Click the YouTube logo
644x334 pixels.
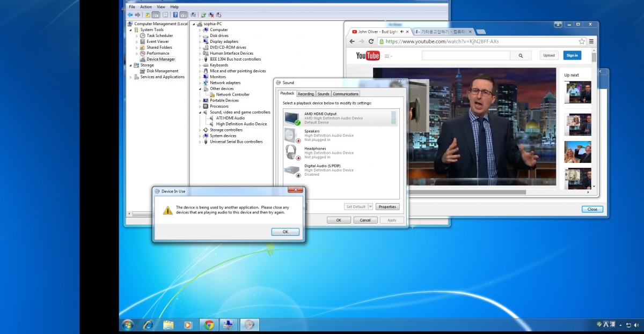point(368,56)
